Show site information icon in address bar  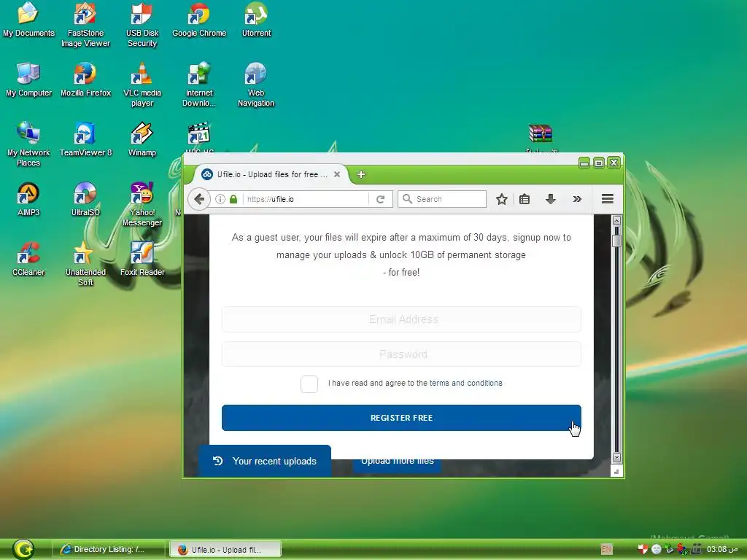pos(220,199)
